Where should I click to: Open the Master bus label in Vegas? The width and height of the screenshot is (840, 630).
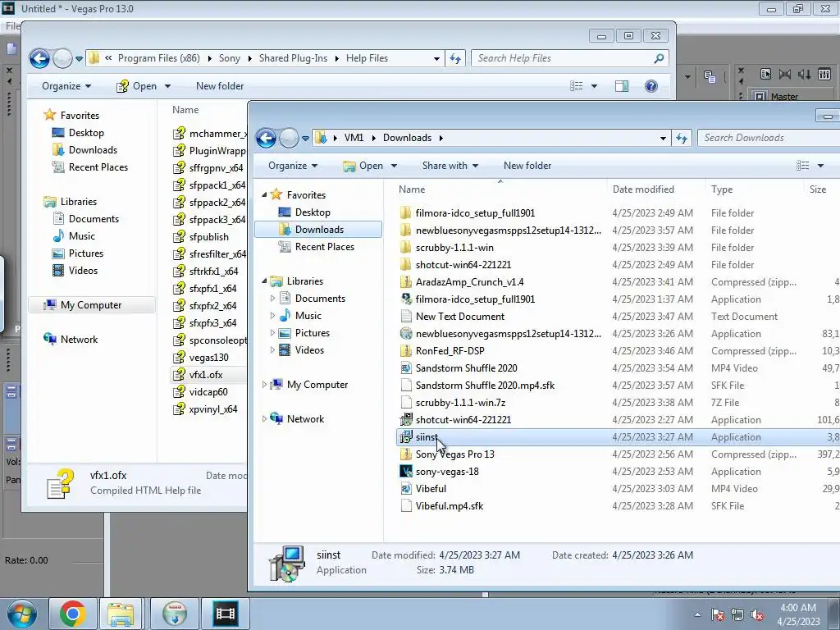(784, 97)
